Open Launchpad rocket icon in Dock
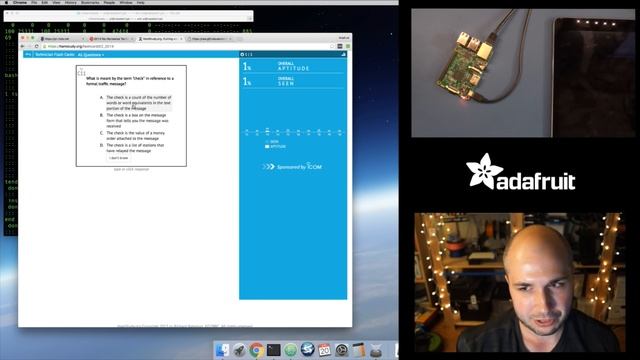This screenshot has height=360, width=640. click(240, 350)
